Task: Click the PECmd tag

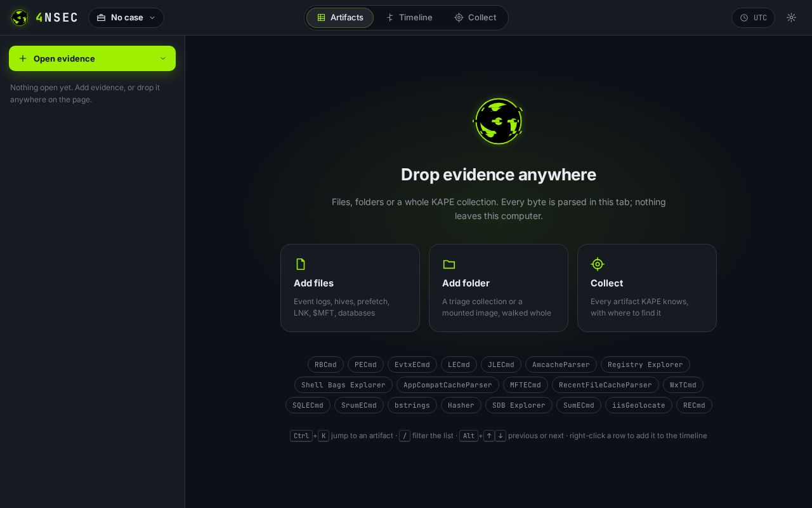Action: click(365, 364)
